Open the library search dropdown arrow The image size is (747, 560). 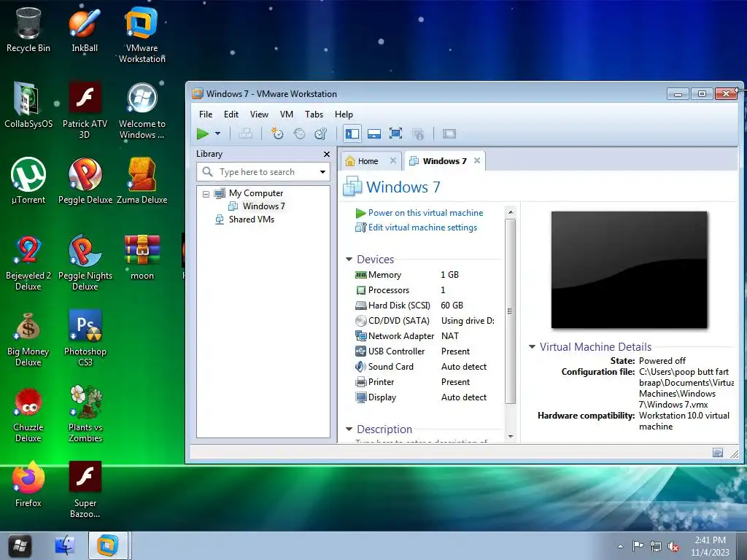pyautogui.click(x=322, y=172)
